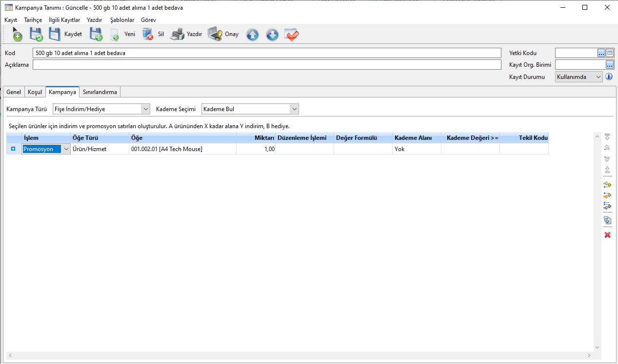618x364 pixels.
Task: Click the Sil recycle bin icon
Action: click(x=147, y=34)
